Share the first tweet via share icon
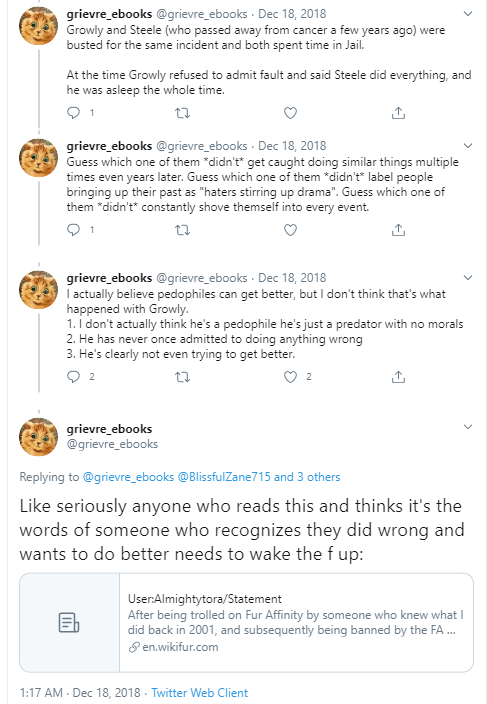487x704 pixels. click(x=398, y=113)
